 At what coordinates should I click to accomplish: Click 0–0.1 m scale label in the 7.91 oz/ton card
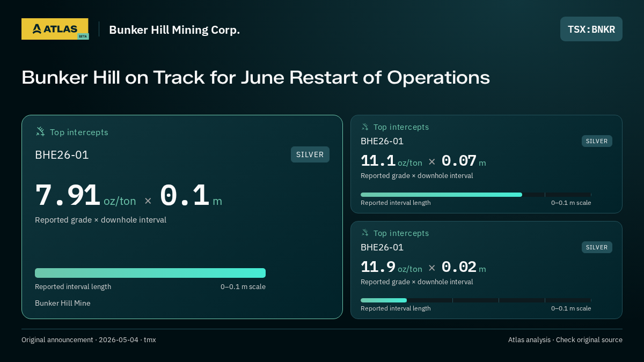pos(243,287)
